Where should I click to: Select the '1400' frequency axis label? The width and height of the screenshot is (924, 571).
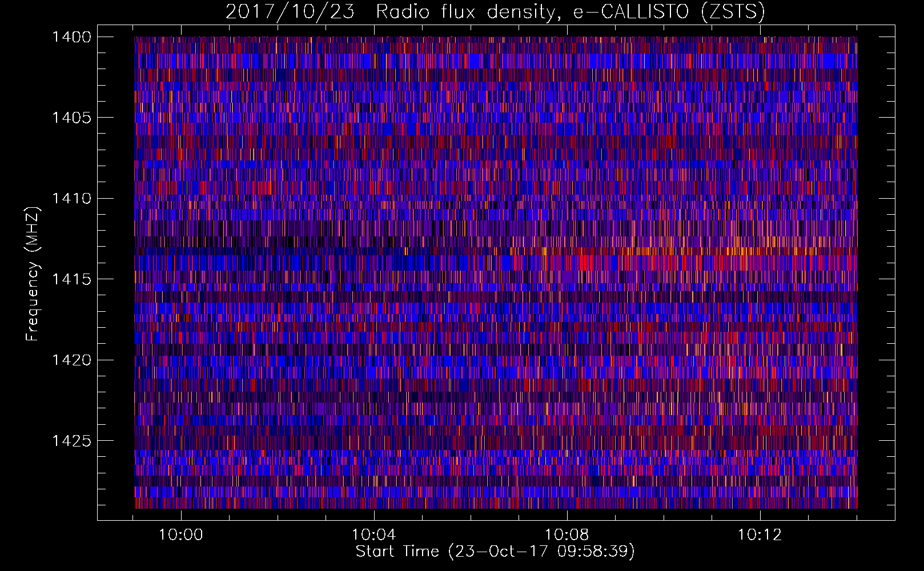[x=71, y=37]
